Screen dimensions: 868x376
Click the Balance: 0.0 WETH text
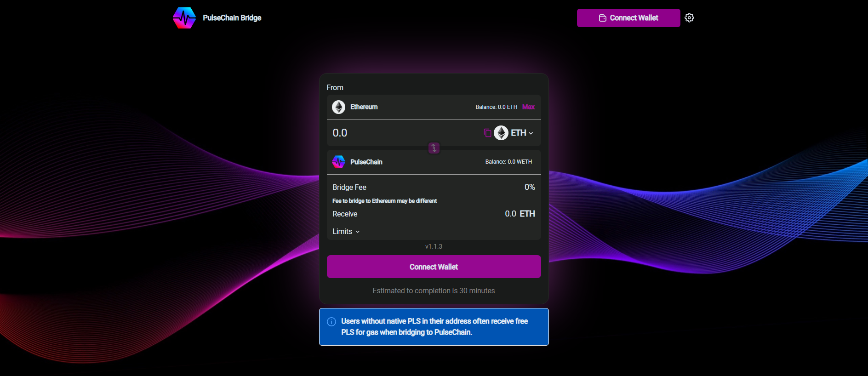[x=508, y=162]
